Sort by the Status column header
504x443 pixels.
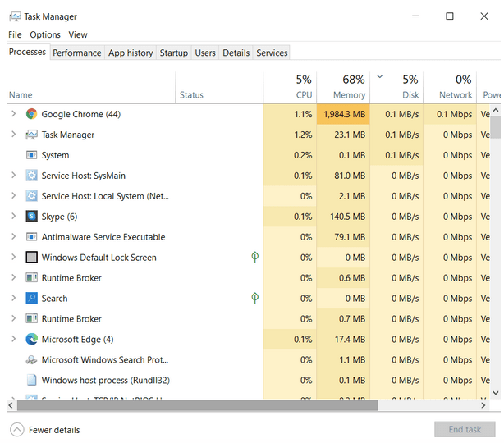point(219,88)
